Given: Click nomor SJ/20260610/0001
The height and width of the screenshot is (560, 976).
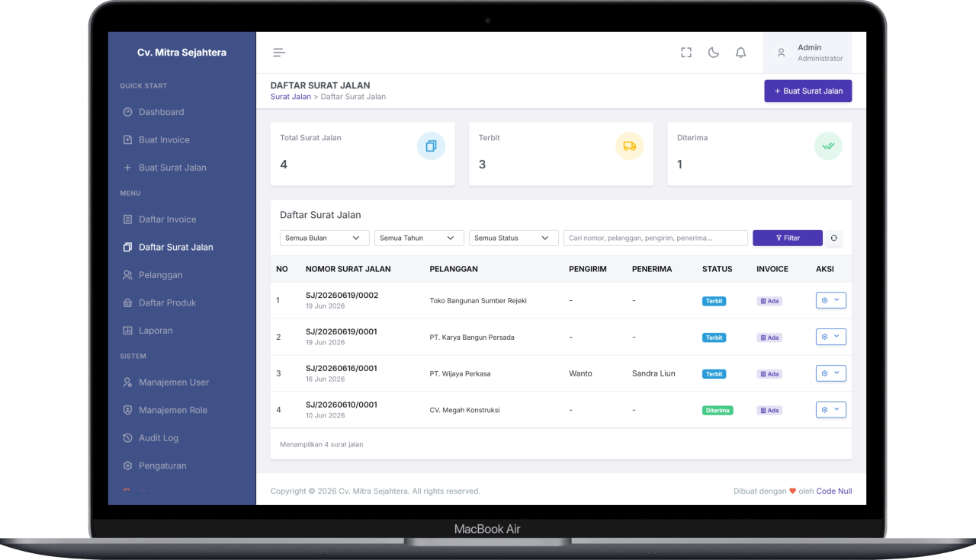Looking at the screenshot, I should [342, 405].
